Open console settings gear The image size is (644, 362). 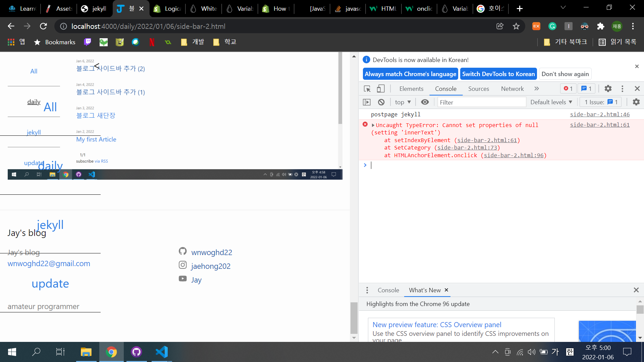coord(636,102)
